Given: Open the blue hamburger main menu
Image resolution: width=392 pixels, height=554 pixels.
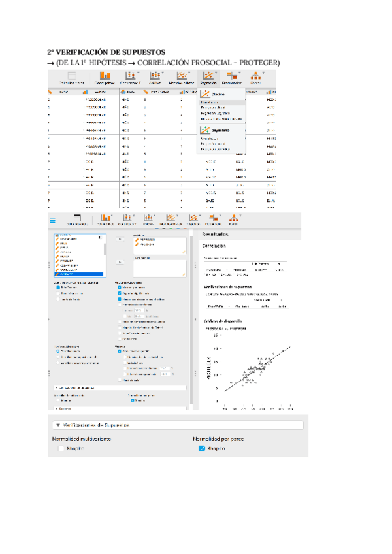Looking at the screenshot, I should (53, 220).
